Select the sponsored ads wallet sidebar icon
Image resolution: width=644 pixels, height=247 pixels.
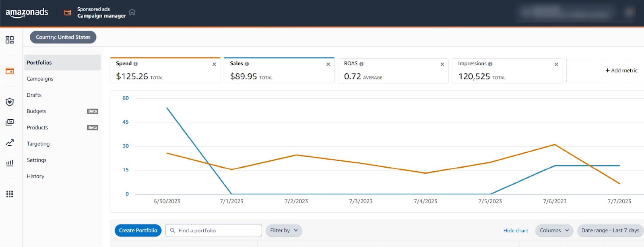coord(10,71)
